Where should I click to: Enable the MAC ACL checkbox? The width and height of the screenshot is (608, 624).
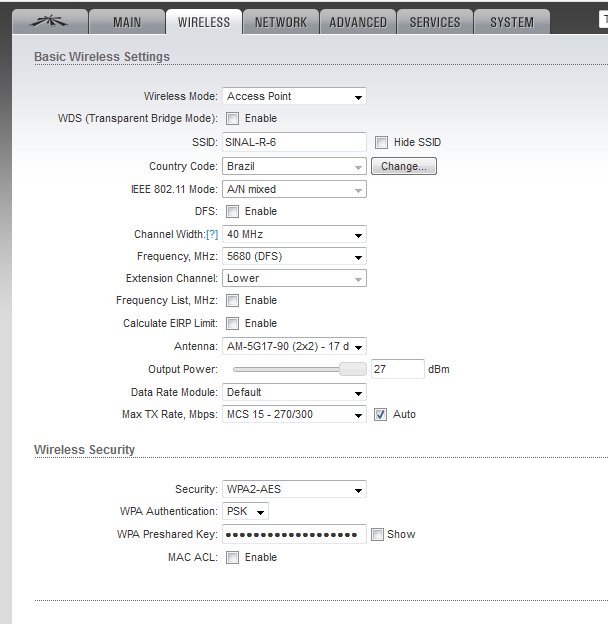coord(232,558)
